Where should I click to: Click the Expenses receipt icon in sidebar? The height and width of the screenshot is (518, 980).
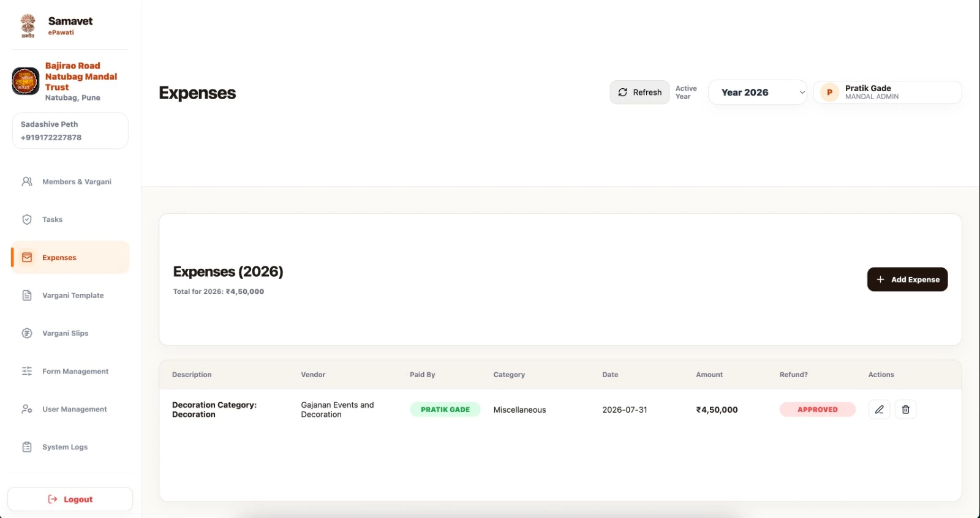(27, 258)
